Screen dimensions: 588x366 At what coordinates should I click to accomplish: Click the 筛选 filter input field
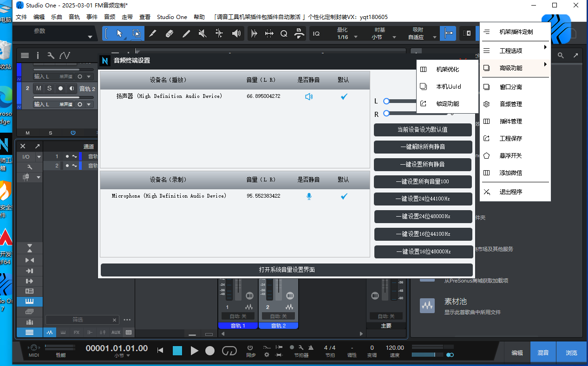(82, 320)
